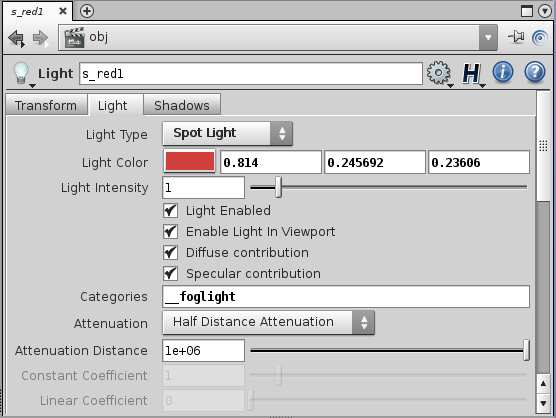Image resolution: width=556 pixels, height=418 pixels.
Task: Click the forward navigation arrow
Action: coord(40,38)
